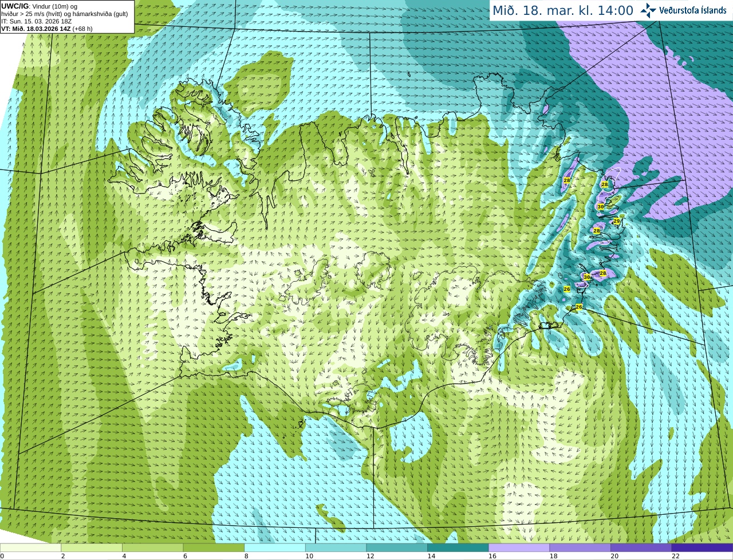Screen dimensions: 733x560
Task: Click the Veðurstofa Íslands logo icon
Action: pyautogui.click(x=649, y=10)
